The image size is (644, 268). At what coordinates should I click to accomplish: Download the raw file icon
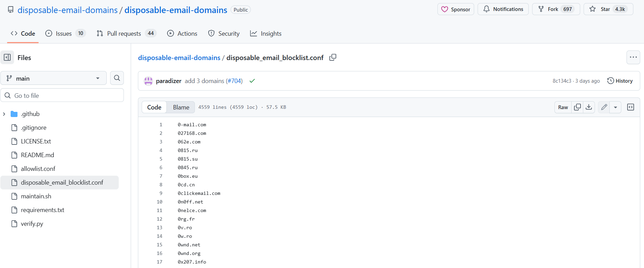click(x=589, y=107)
